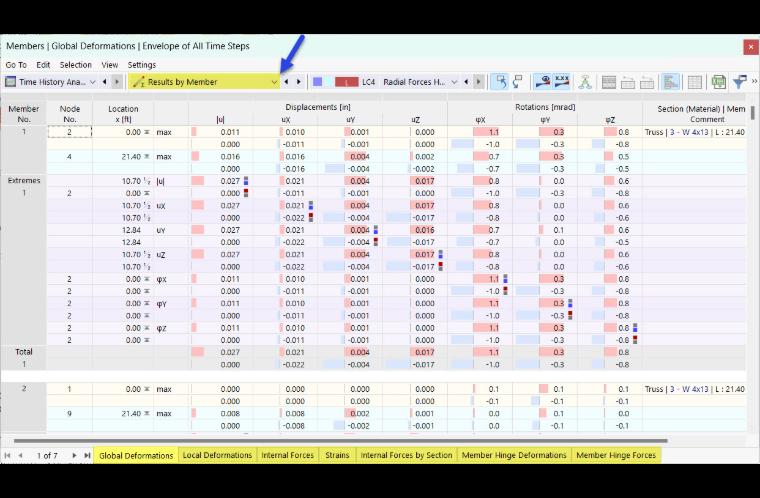Click Truss section description for member 1
Image resolution: width=760 pixels, height=498 pixels.
pos(695,132)
